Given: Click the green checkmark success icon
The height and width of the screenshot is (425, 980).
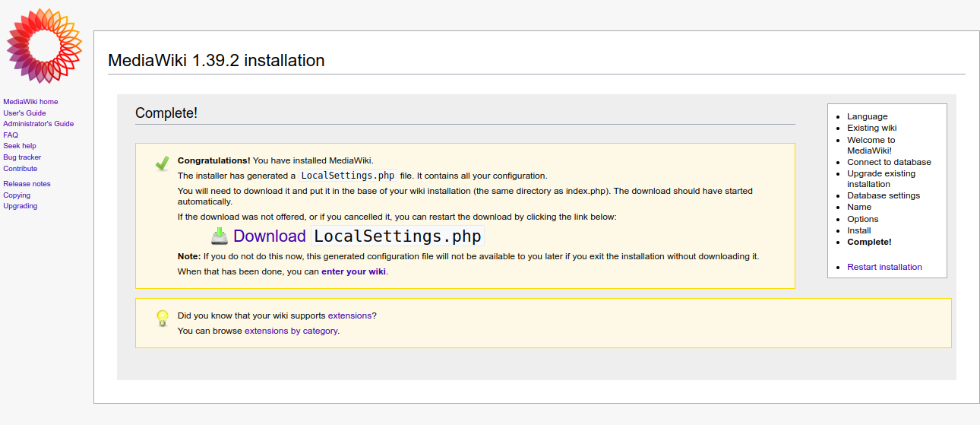Looking at the screenshot, I should click(x=162, y=163).
